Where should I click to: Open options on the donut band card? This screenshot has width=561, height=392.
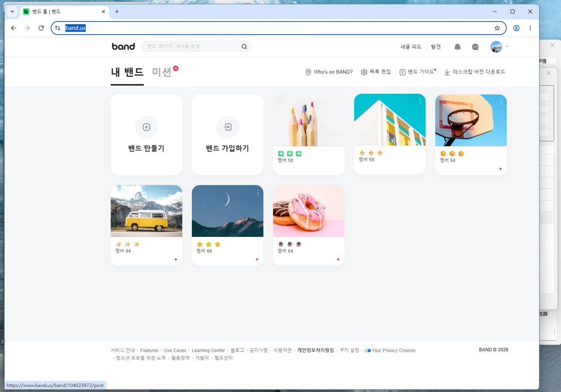(339, 193)
